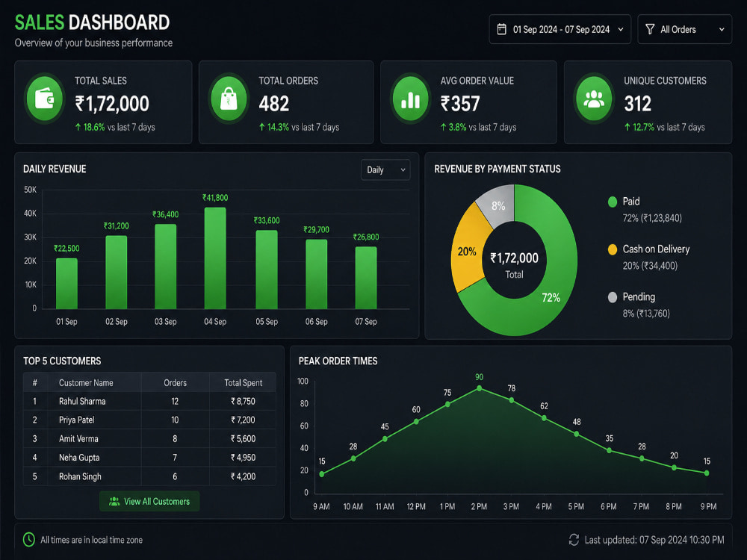Click the 1 PM data point labeled 75
Viewport: 747px width, 560px height.
[447, 404]
